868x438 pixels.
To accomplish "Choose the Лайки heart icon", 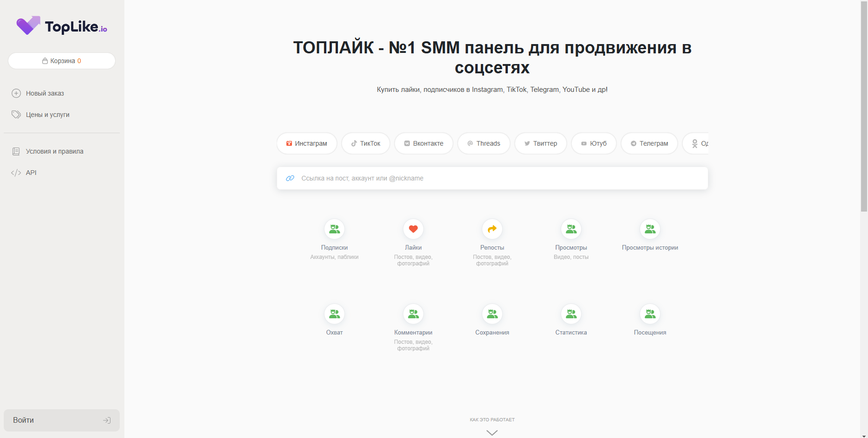I will 414,229.
